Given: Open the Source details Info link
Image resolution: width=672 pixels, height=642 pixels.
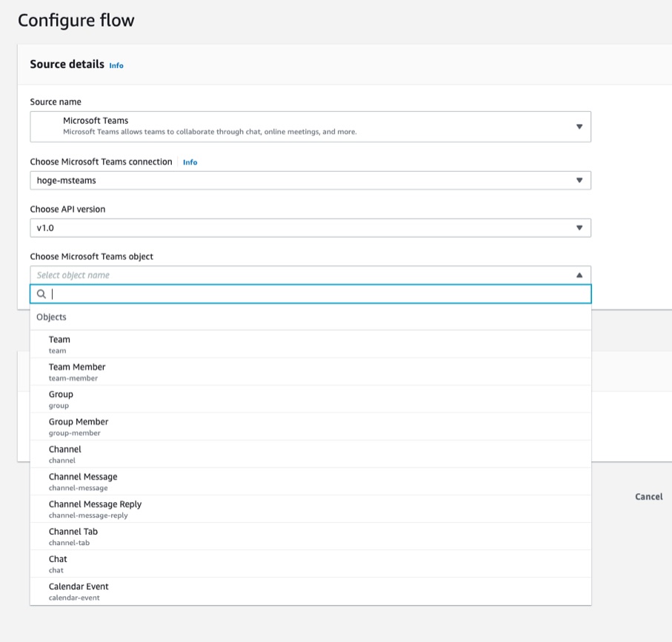Looking at the screenshot, I should pos(116,65).
